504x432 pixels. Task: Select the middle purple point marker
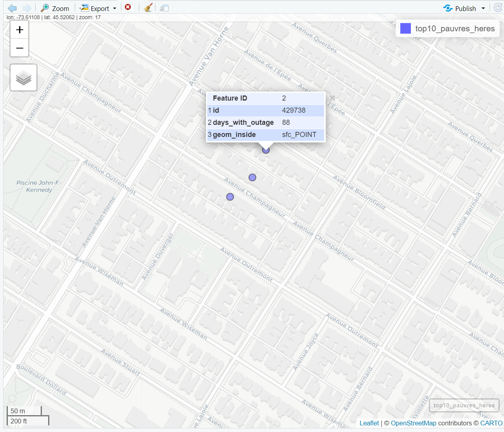[252, 178]
